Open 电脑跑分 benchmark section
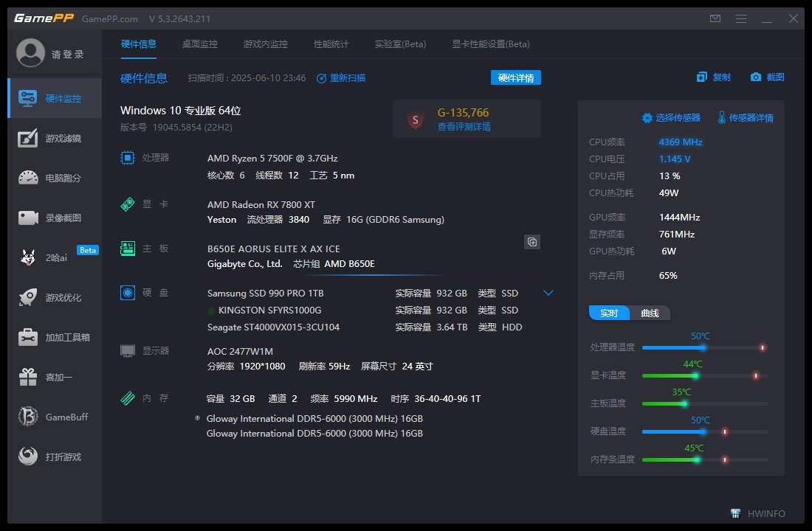Image resolution: width=812 pixels, height=531 pixels. click(55, 178)
